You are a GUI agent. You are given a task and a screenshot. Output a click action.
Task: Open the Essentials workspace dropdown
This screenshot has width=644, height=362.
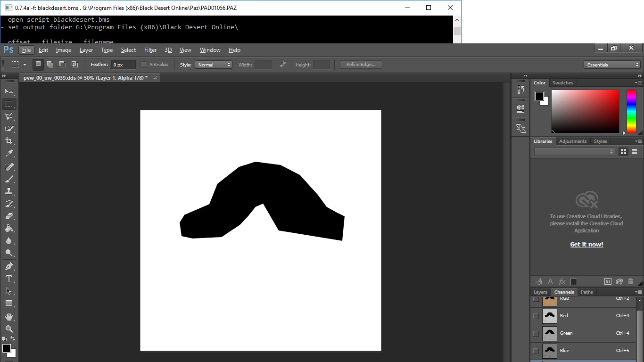point(612,65)
